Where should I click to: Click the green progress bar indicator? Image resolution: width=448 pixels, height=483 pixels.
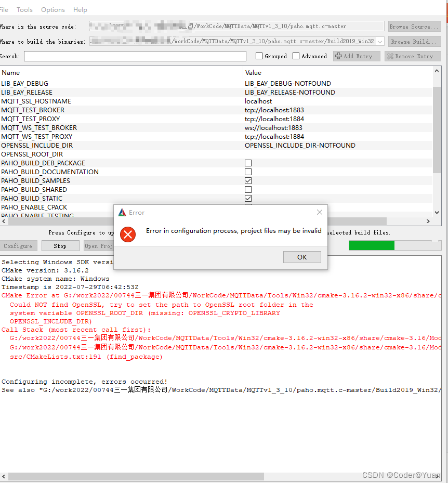click(372, 245)
